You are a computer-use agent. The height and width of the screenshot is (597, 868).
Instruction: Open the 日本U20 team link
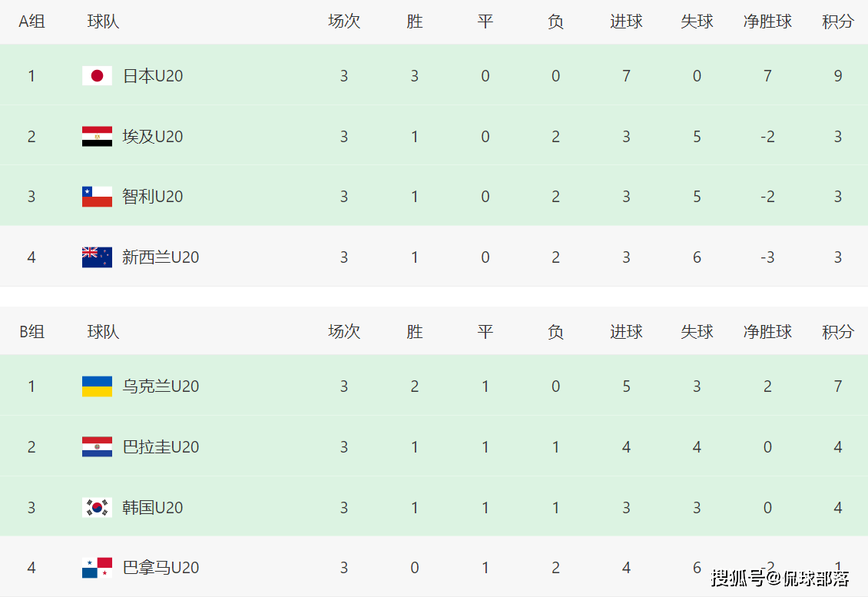pos(153,75)
